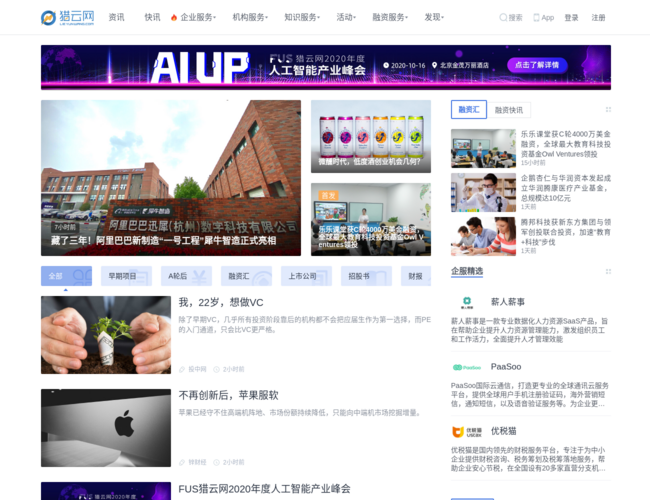650x500 pixels.
Task: Expand the 融资服务 dropdown menu
Action: click(x=390, y=17)
